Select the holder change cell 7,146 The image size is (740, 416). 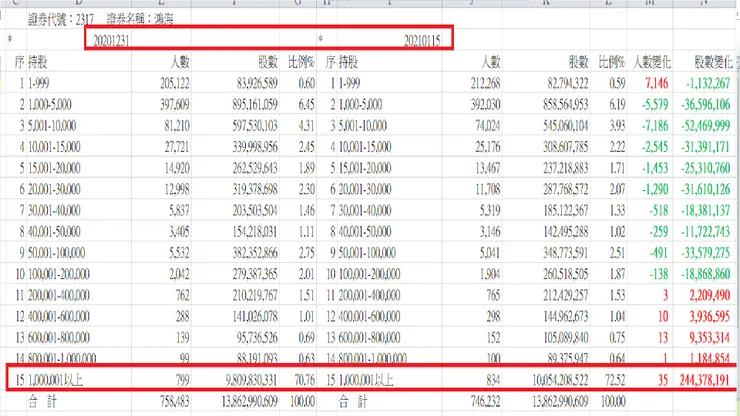coord(656,83)
